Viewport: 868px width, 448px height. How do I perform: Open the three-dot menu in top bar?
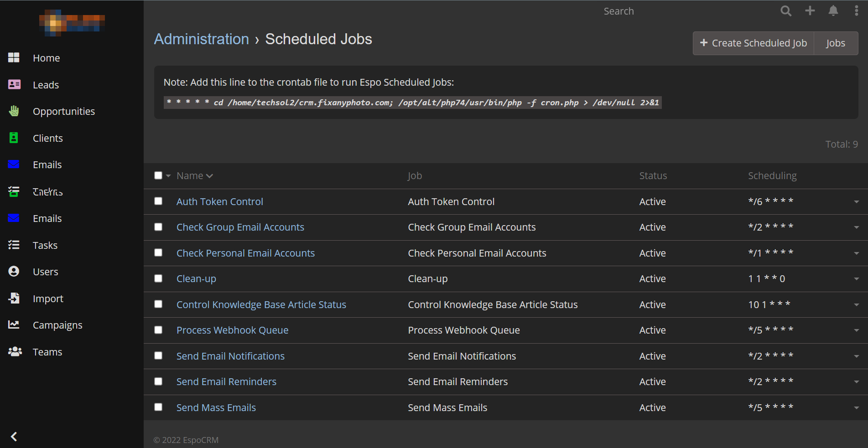tap(856, 11)
